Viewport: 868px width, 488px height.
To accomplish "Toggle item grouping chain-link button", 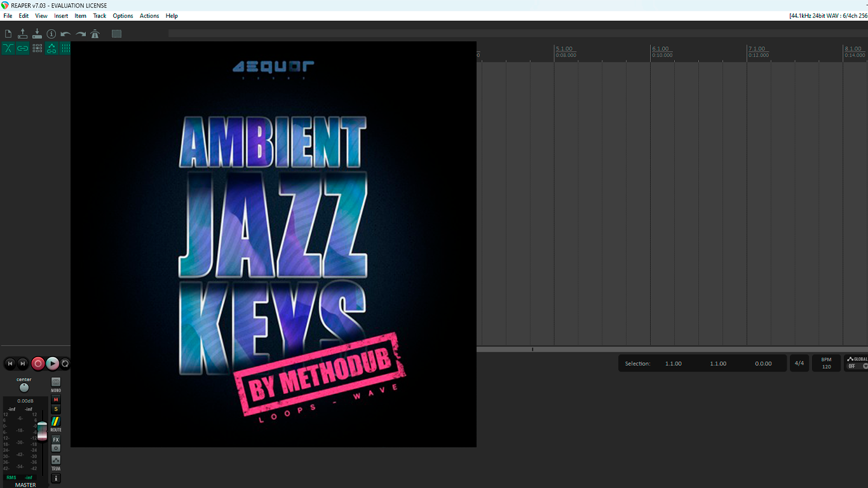I will (x=23, y=48).
